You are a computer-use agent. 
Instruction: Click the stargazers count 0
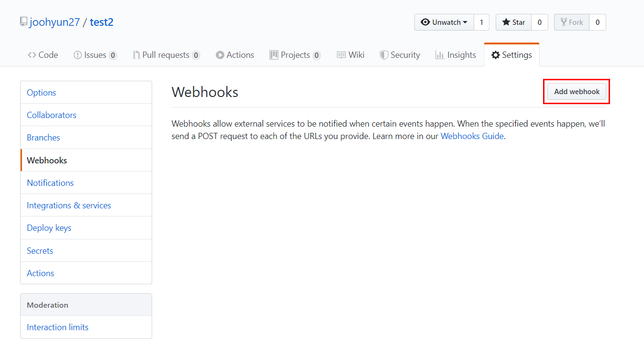click(x=540, y=22)
